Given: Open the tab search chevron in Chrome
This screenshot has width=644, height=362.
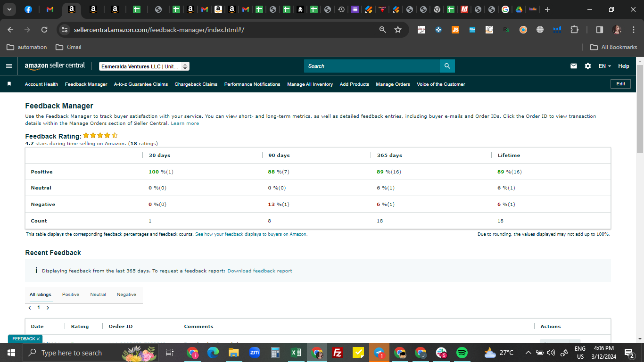Looking at the screenshot, I should [x=9, y=9].
